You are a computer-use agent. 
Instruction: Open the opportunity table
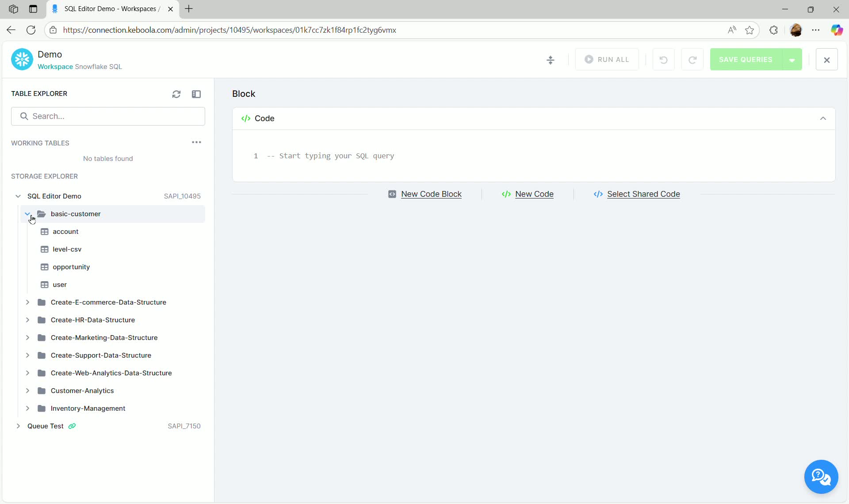70,267
